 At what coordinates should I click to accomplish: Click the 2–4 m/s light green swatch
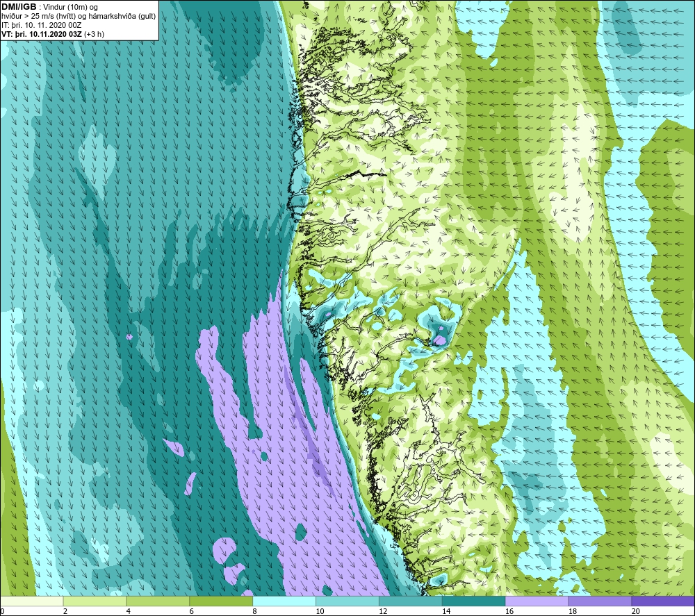[x=95, y=601]
